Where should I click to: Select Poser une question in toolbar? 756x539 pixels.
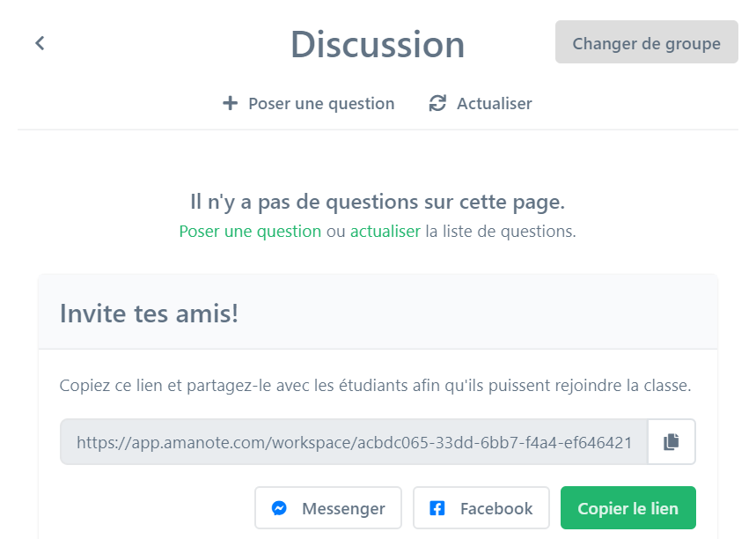click(309, 103)
